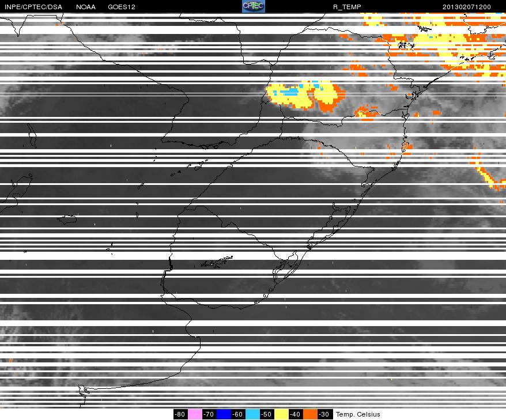Select the dark blue -70 to -60 legend swatch
Image resolution: width=506 pixels, height=420 pixels.
click(224, 414)
